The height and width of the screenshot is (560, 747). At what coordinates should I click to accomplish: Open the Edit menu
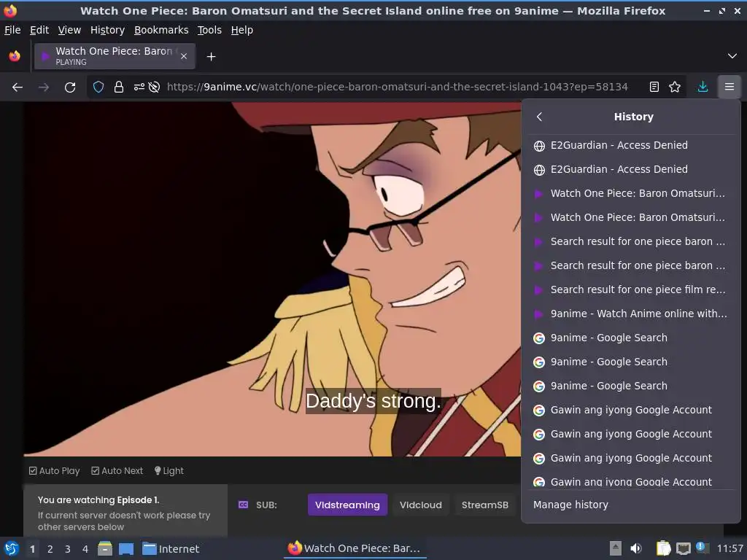[x=39, y=30]
